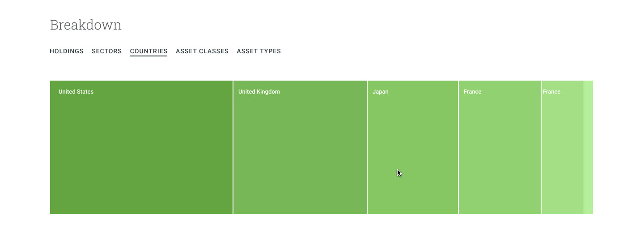
Task: Click the 'United States' text label
Action: [76, 92]
